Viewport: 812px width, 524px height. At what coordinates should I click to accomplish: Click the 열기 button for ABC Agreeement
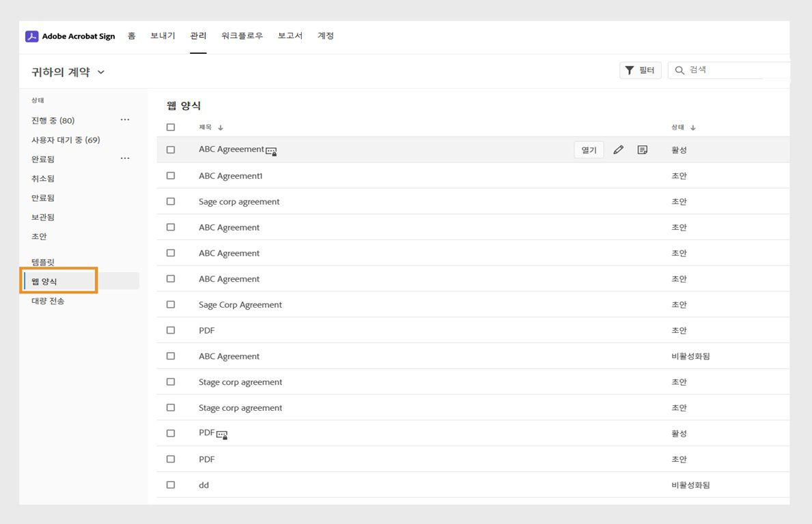[x=588, y=149]
